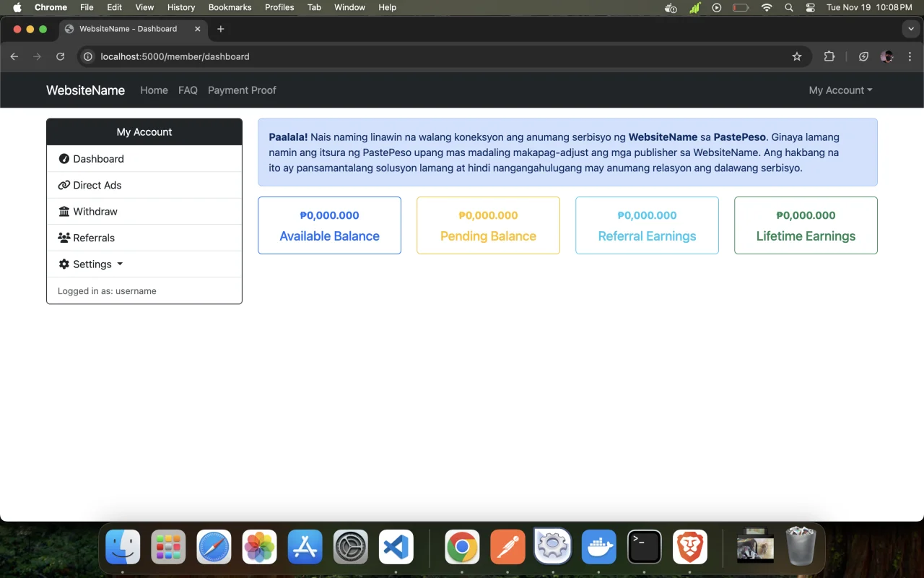924x578 pixels.
Task: Open Spotlight search in the menu bar
Action: 789,7
